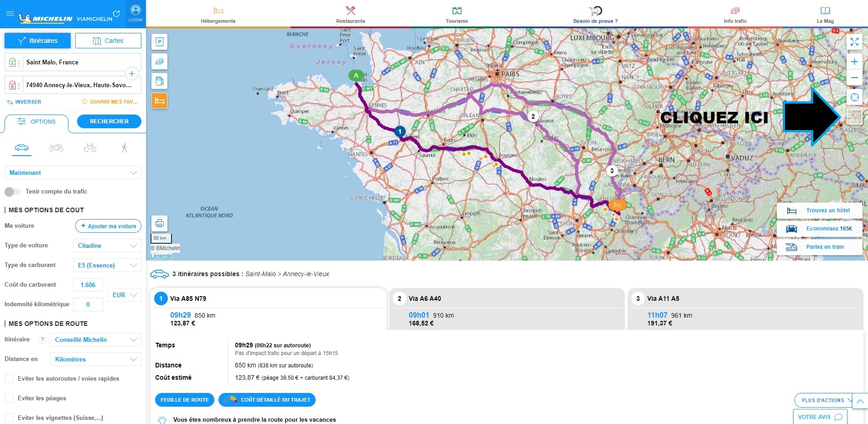The height and width of the screenshot is (424, 868).
Task: Select walking travel mode
Action: click(125, 147)
